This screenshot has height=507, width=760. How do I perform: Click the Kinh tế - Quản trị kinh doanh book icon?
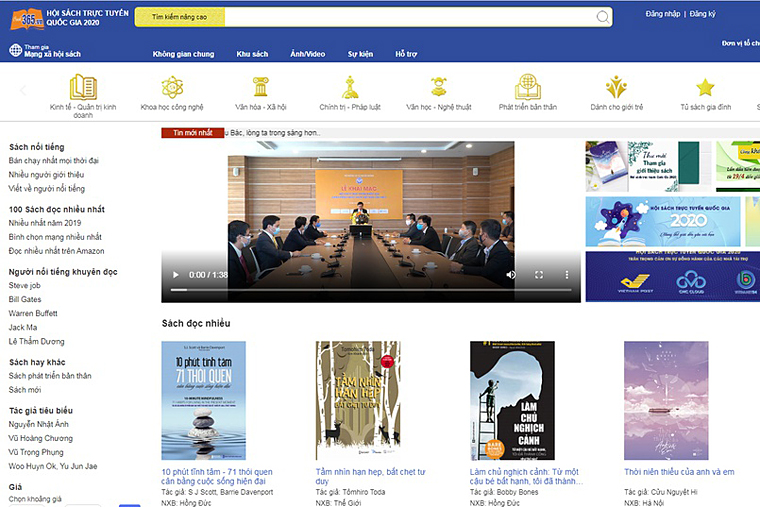click(83, 87)
